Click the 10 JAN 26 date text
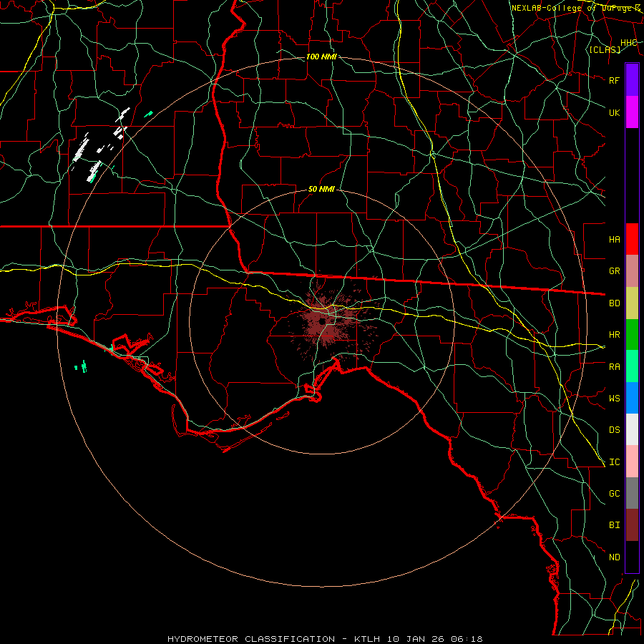The height and width of the screenshot is (644, 644). [415, 639]
